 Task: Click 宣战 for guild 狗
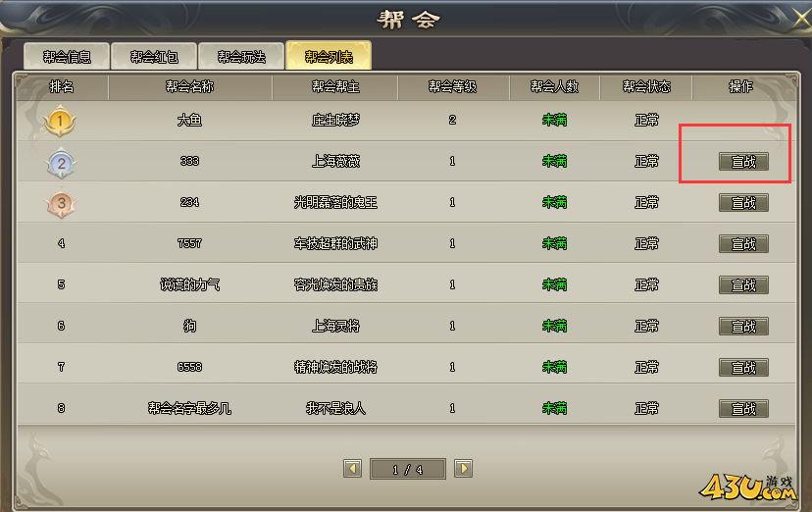point(743,327)
